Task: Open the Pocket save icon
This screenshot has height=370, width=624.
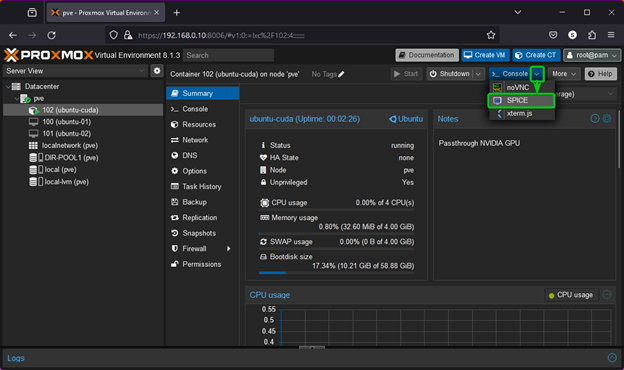Action: (x=553, y=35)
